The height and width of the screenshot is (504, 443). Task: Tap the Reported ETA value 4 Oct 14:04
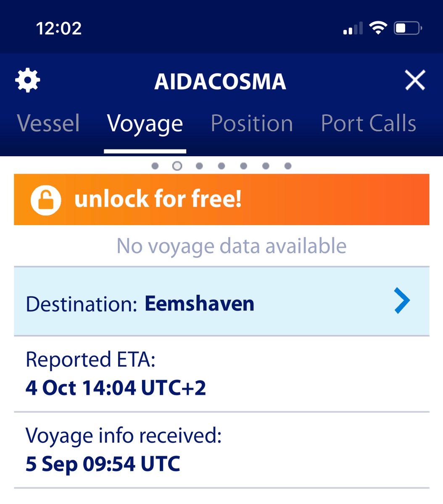pyautogui.click(x=116, y=387)
